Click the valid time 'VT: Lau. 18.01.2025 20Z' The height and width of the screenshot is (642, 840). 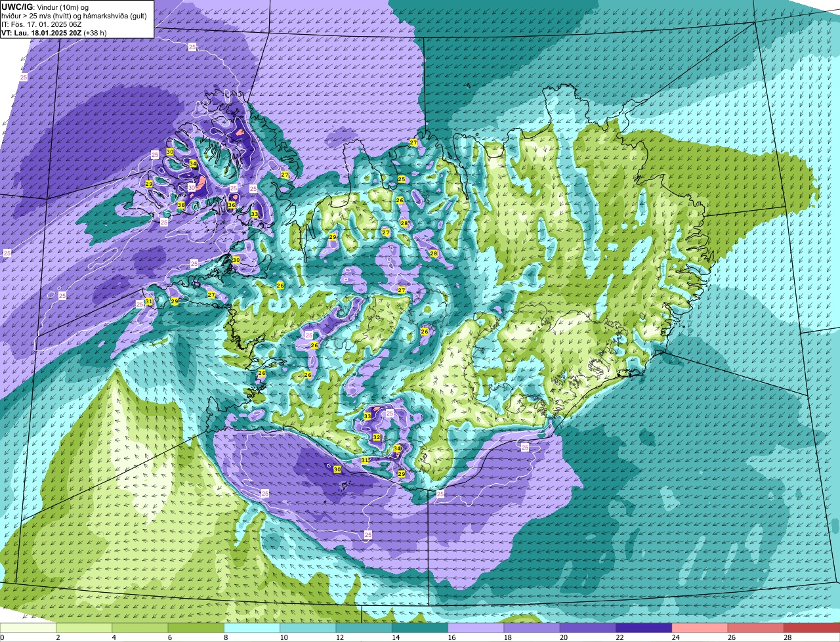point(42,33)
